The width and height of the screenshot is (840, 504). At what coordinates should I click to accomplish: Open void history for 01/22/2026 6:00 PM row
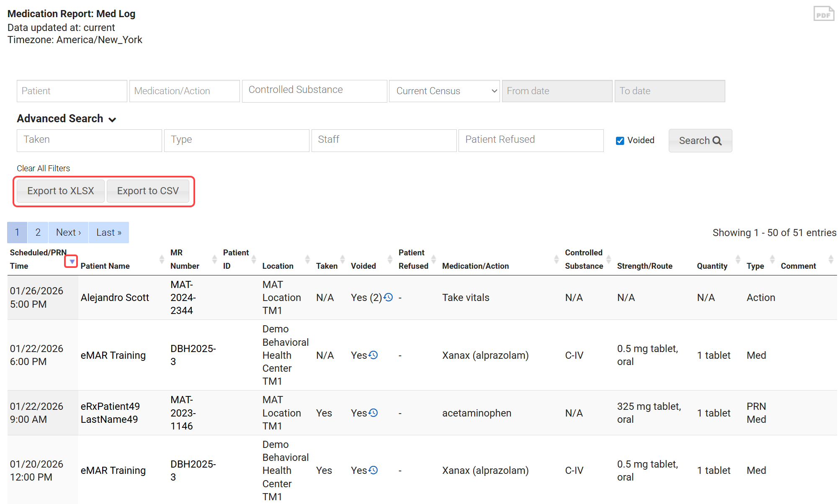[x=374, y=355]
